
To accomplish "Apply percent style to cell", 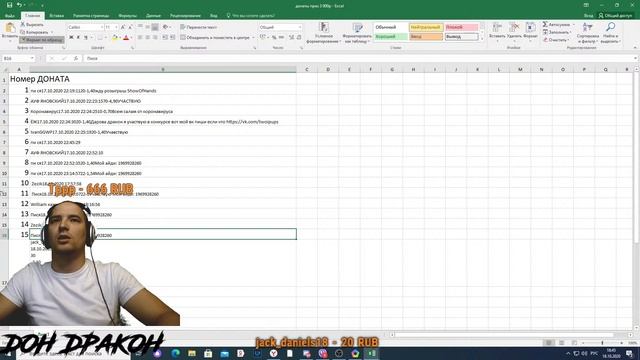I will 274,37.
